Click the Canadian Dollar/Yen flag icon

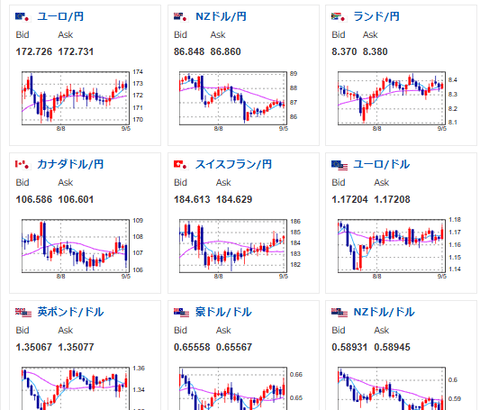click(23, 164)
